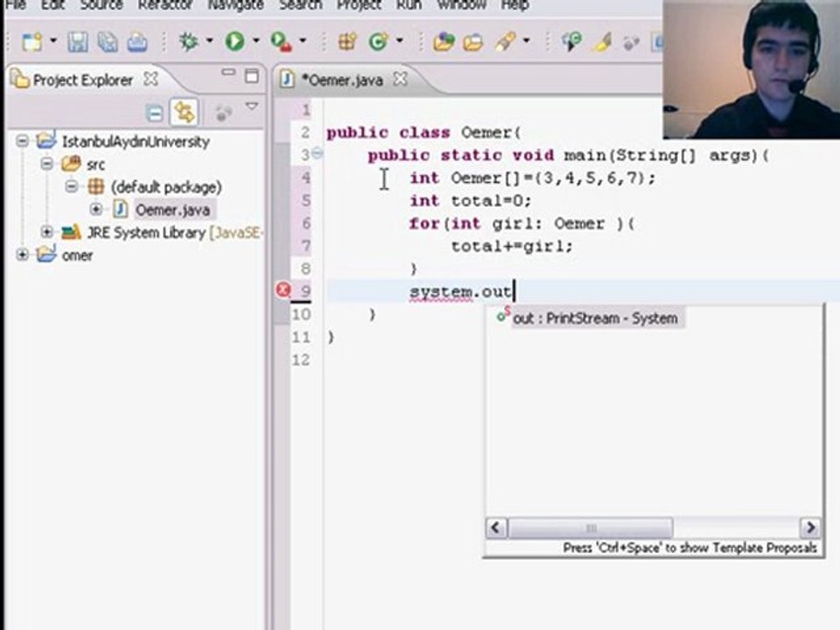This screenshot has height=630, width=840.
Task: Click the Open Type toolbar icon
Action: pos(444,41)
